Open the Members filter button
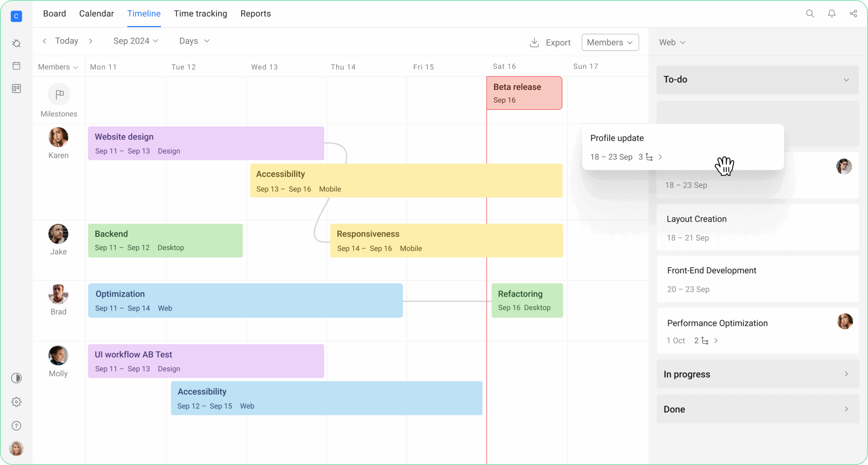868x465 pixels. pyautogui.click(x=609, y=42)
